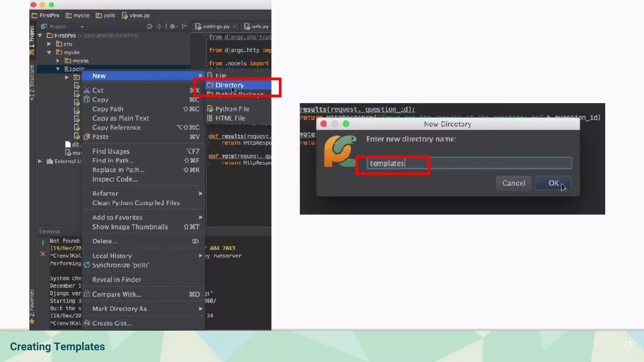
Task: Click the Hide panel icon beside the gear
Action: coord(184,26)
